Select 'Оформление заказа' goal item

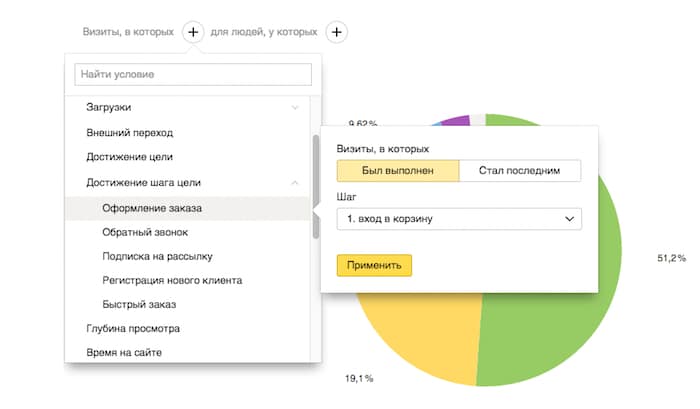[151, 209]
